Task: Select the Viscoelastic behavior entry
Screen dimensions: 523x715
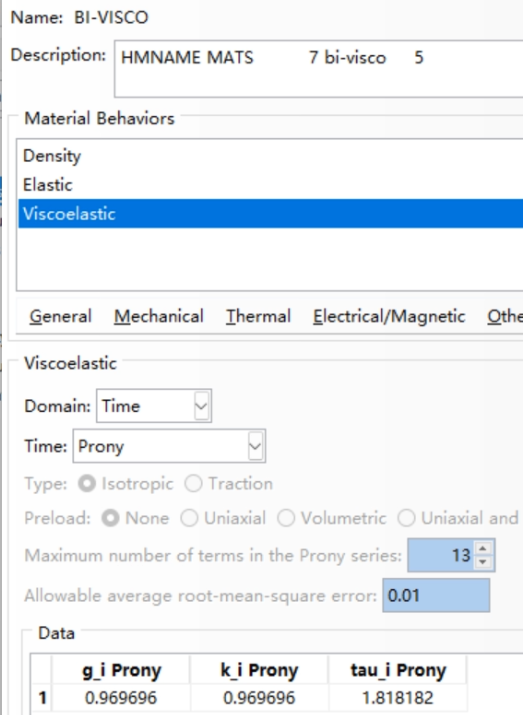Action: tap(270, 213)
